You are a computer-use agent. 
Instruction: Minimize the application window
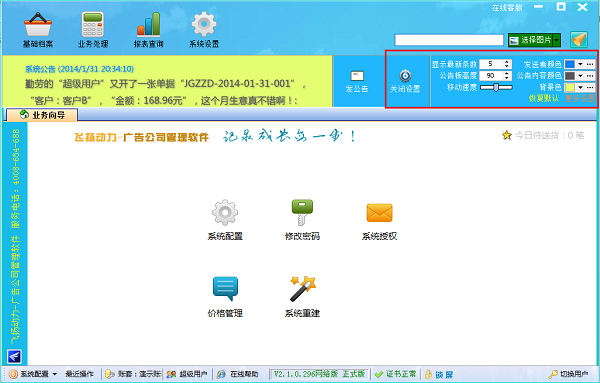click(x=538, y=7)
